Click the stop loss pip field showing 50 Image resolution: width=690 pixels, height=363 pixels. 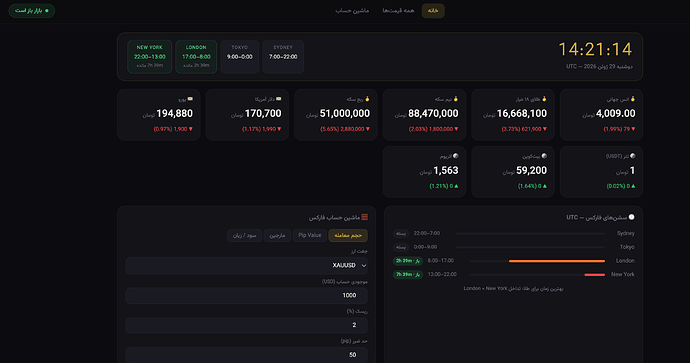pos(246,355)
